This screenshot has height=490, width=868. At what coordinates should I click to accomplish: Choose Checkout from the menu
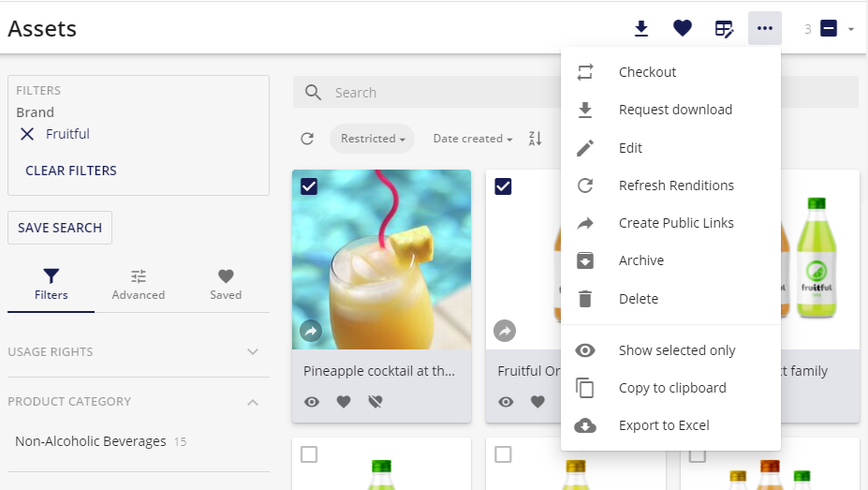tap(670, 72)
